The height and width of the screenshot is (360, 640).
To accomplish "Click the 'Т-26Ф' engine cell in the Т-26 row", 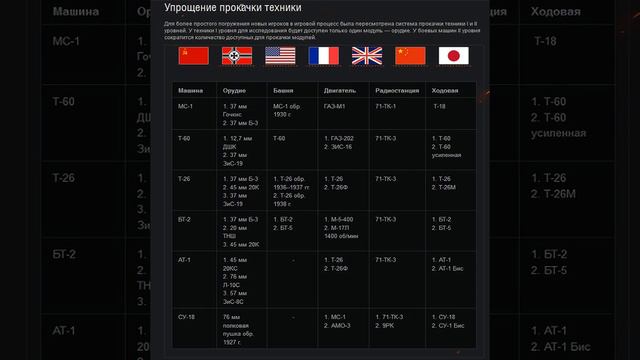I will pos(336,187).
